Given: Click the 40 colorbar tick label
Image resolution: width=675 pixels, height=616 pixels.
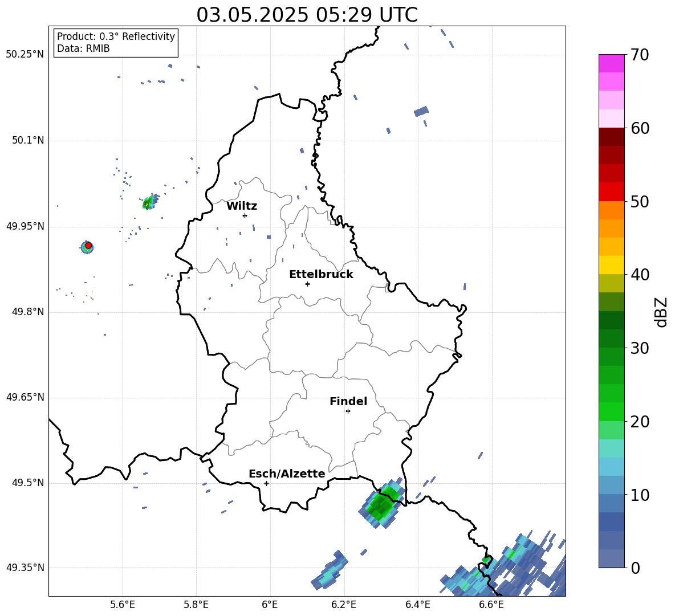Looking at the screenshot, I should (x=640, y=275).
